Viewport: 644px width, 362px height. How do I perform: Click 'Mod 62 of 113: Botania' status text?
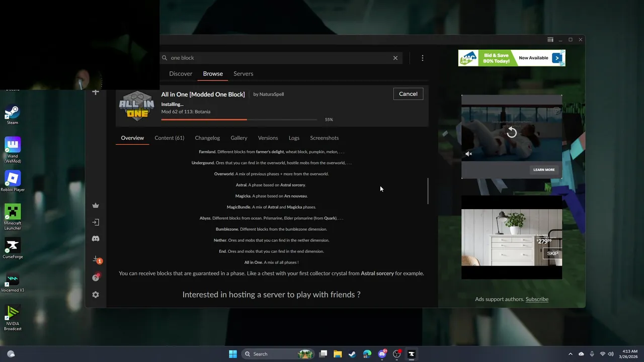(x=186, y=112)
